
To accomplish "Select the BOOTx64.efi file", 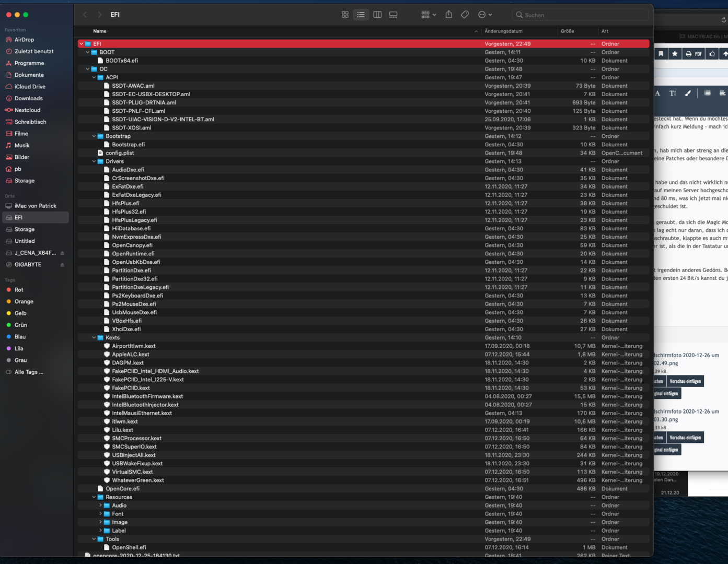I will [364, 61].
